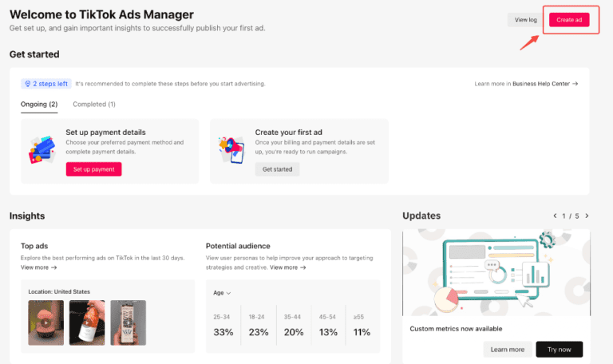
Task: Click the Learn more updates button
Action: pyautogui.click(x=508, y=350)
